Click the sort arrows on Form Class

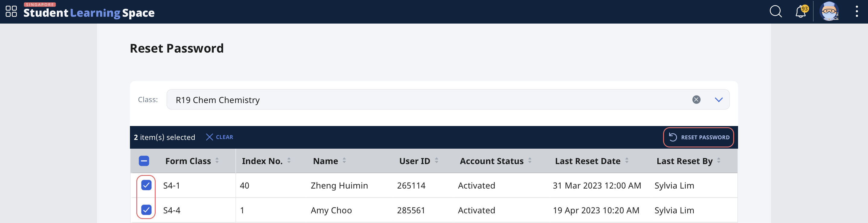tap(217, 161)
